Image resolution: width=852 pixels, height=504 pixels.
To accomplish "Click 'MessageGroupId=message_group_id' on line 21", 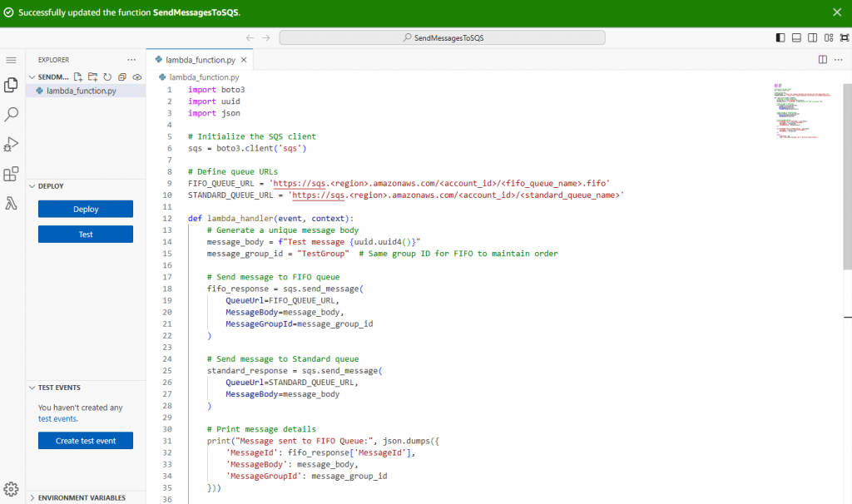I will (x=300, y=324).
